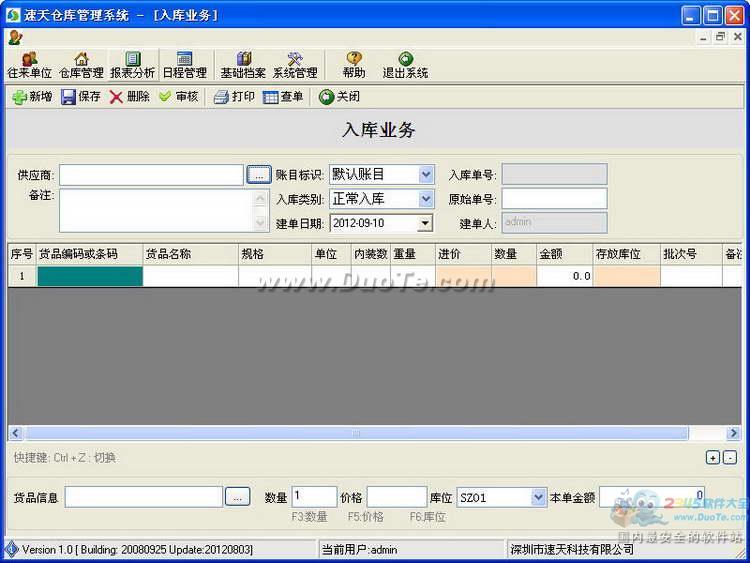Screen dimensions: 750x563
Task: Click the 新增 add button
Action: [x=32, y=97]
